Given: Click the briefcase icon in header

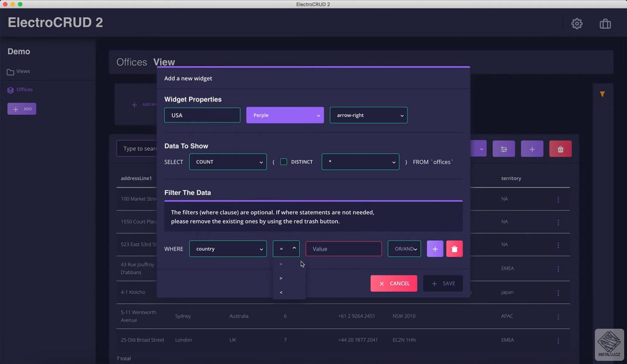Looking at the screenshot, I should tap(605, 24).
